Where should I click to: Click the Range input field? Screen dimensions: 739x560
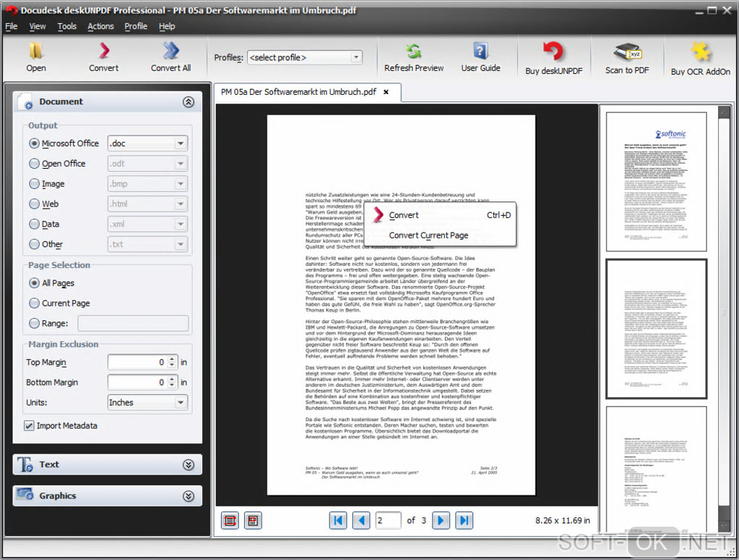coord(133,323)
